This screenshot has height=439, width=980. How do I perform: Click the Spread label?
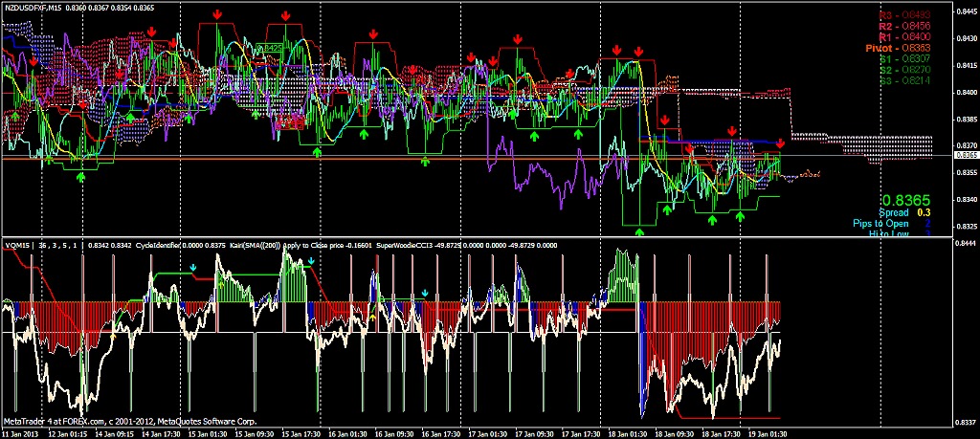point(895,213)
